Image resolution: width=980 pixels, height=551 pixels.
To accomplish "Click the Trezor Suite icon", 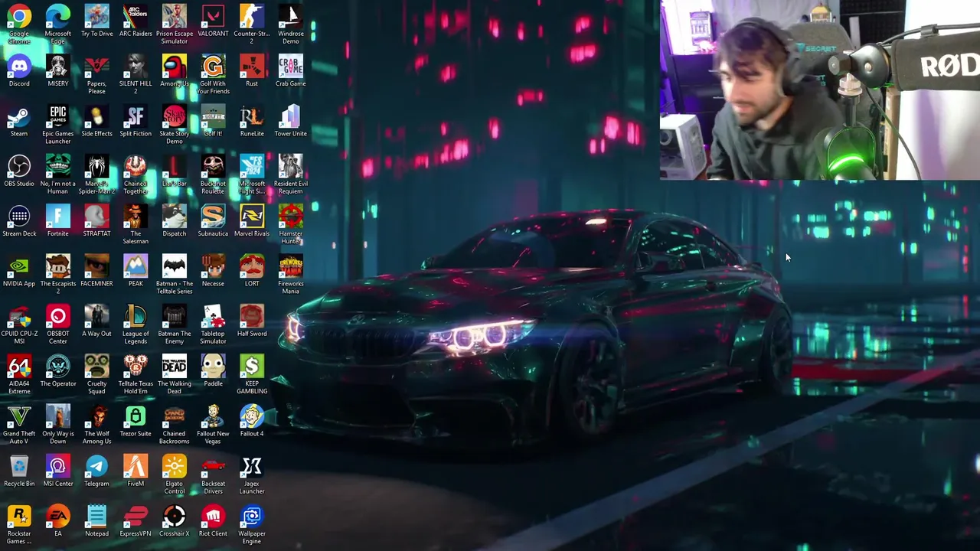I will [x=136, y=416].
